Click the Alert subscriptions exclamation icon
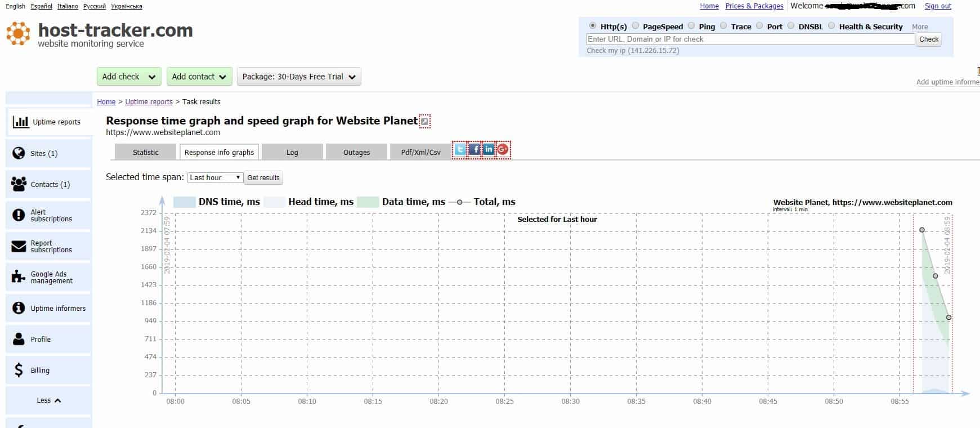Image resolution: width=980 pixels, height=428 pixels. click(19, 215)
